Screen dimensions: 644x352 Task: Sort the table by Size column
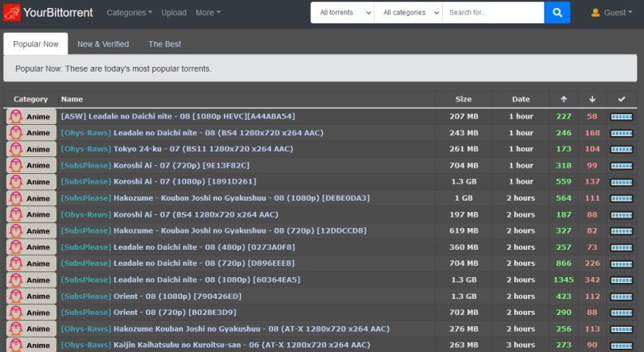point(464,99)
